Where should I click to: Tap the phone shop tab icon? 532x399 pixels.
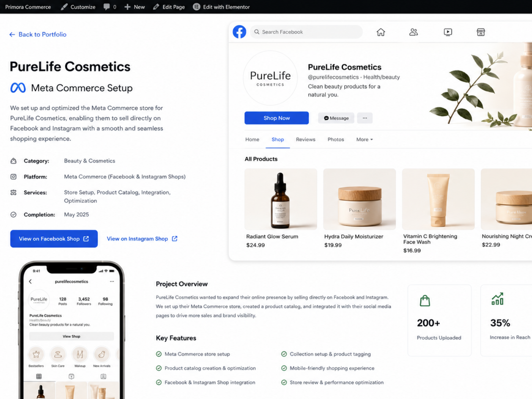click(x=71, y=376)
